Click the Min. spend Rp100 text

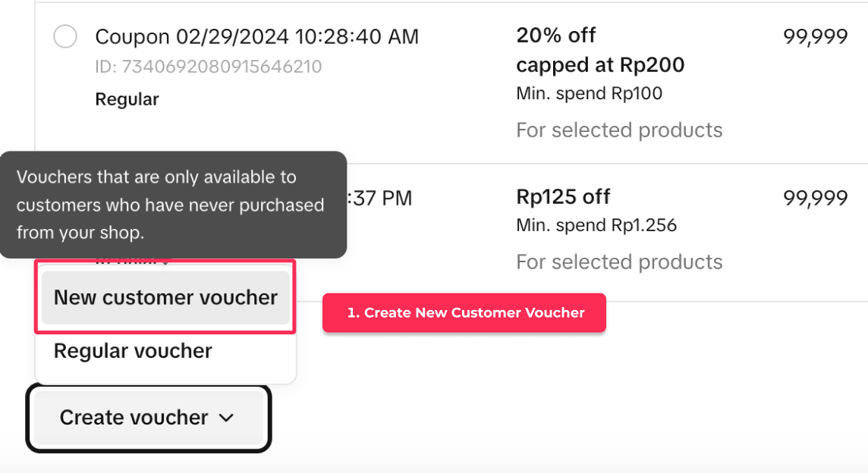[x=589, y=94]
